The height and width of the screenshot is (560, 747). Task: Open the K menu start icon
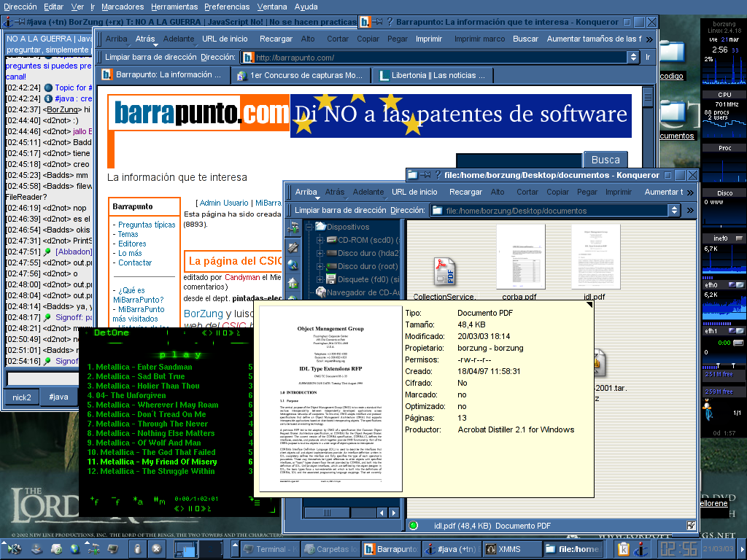pyautogui.click(x=14, y=548)
